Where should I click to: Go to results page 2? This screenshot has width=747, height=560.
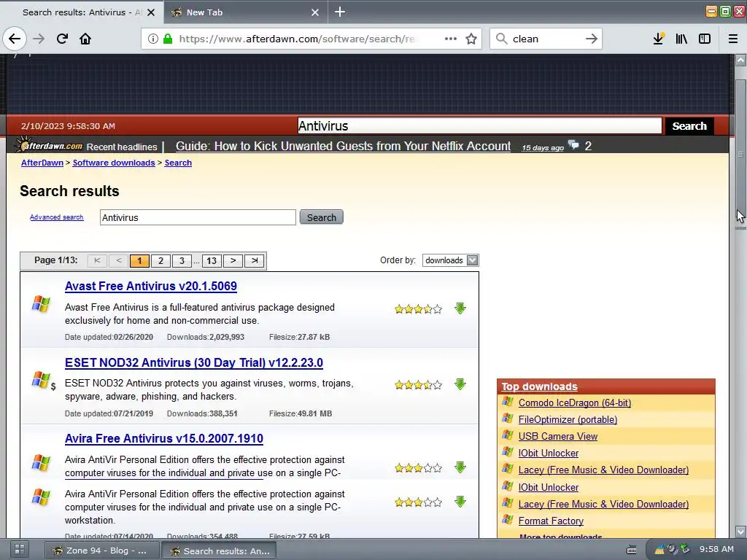point(160,261)
